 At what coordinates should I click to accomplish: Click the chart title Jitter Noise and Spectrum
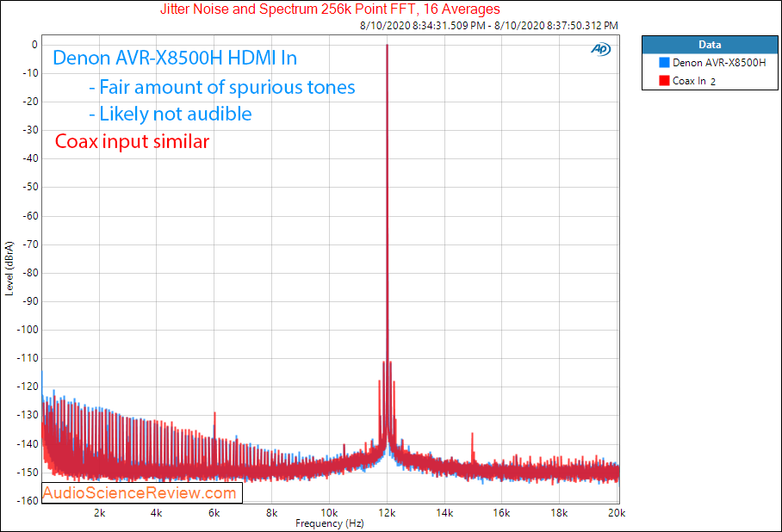tap(330, 9)
